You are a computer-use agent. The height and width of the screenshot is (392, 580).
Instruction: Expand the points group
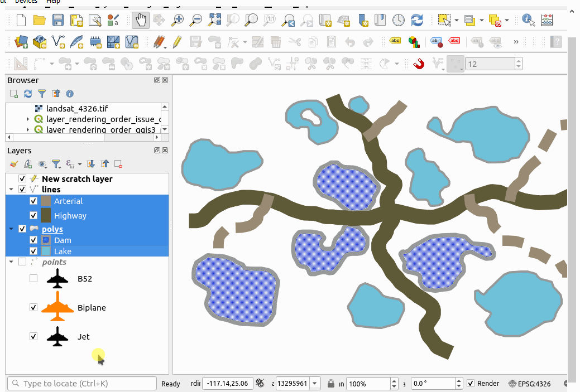coord(12,262)
